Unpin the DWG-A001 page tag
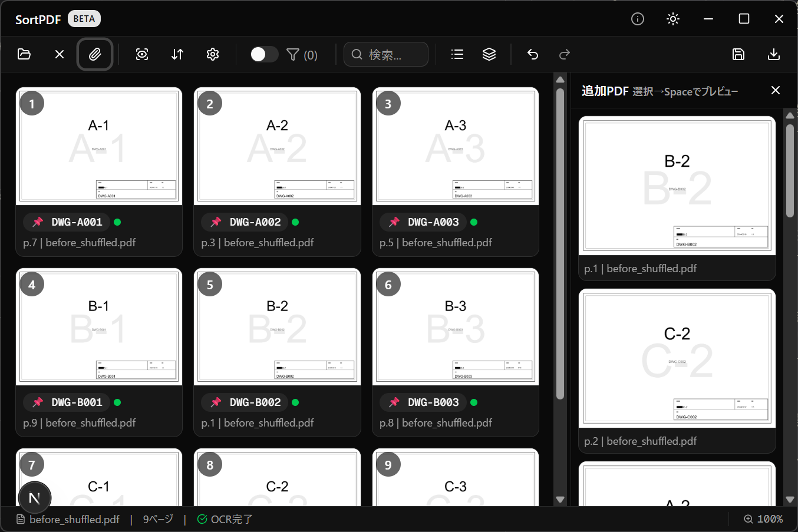 click(x=38, y=222)
